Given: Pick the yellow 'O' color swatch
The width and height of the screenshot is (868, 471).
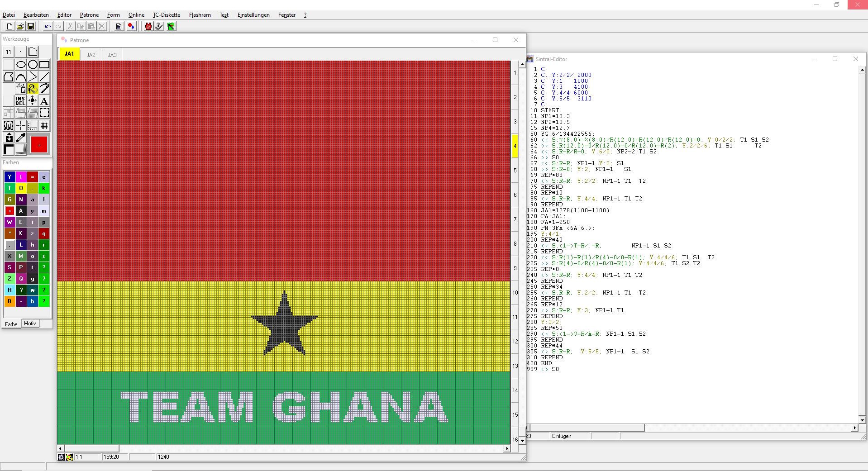Looking at the screenshot, I should click(x=21, y=188).
